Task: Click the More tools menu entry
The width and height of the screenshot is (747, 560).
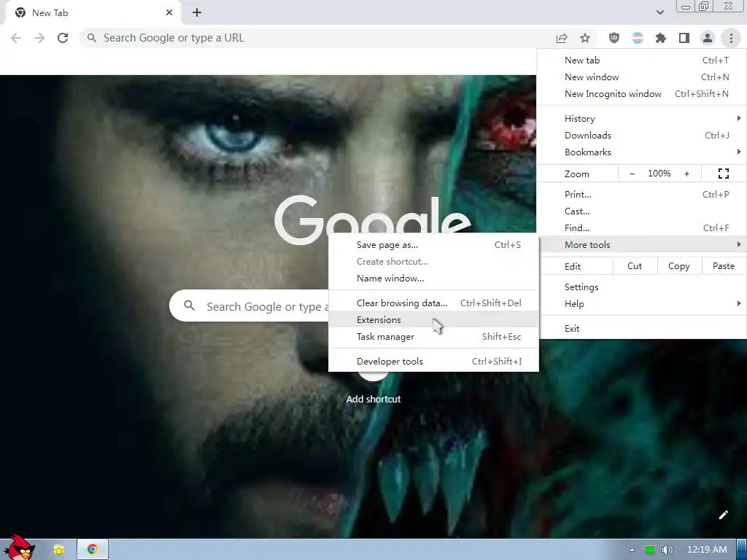Action: [x=641, y=244]
